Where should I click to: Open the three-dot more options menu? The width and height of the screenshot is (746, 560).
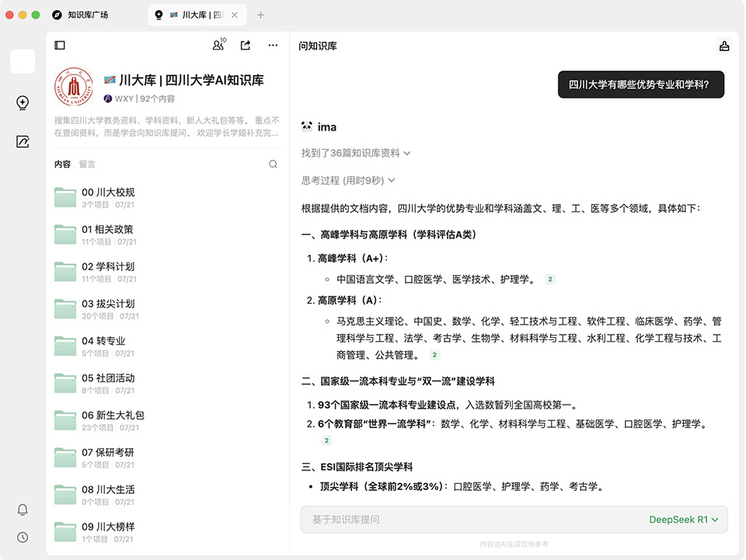point(273,46)
